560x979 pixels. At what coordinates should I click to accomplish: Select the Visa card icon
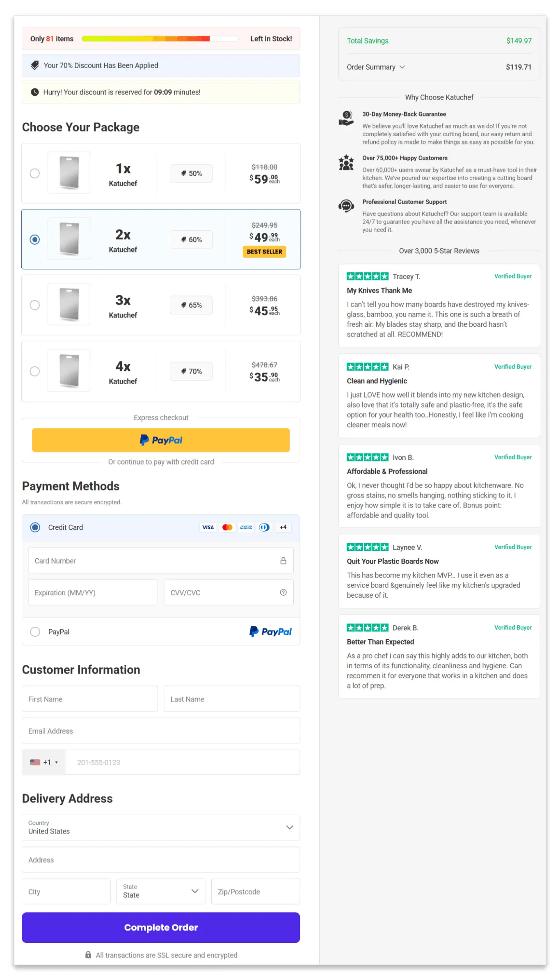click(208, 527)
